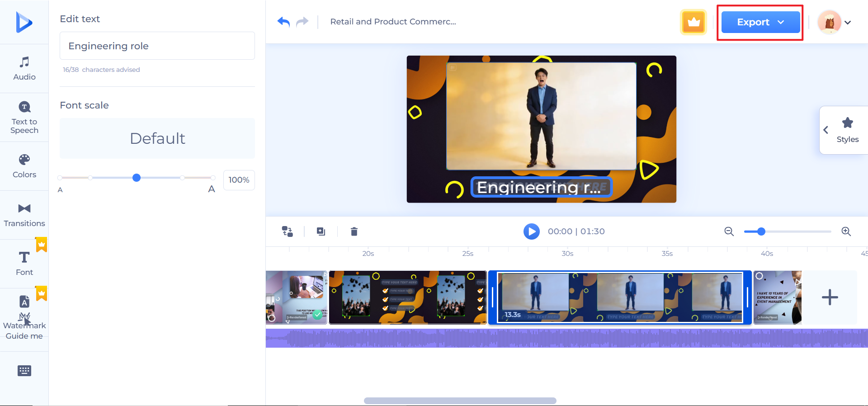Open the user avatar profile
868x406 pixels.
[830, 22]
